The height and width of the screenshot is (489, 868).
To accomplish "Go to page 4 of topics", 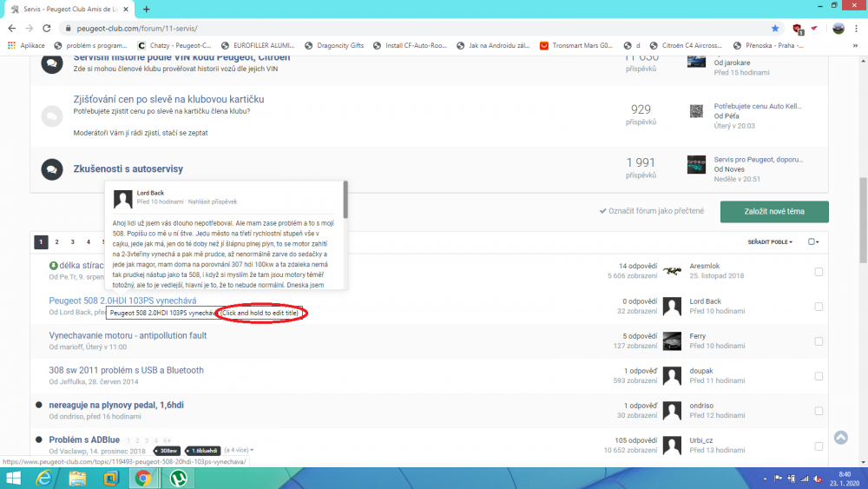I will tap(88, 242).
